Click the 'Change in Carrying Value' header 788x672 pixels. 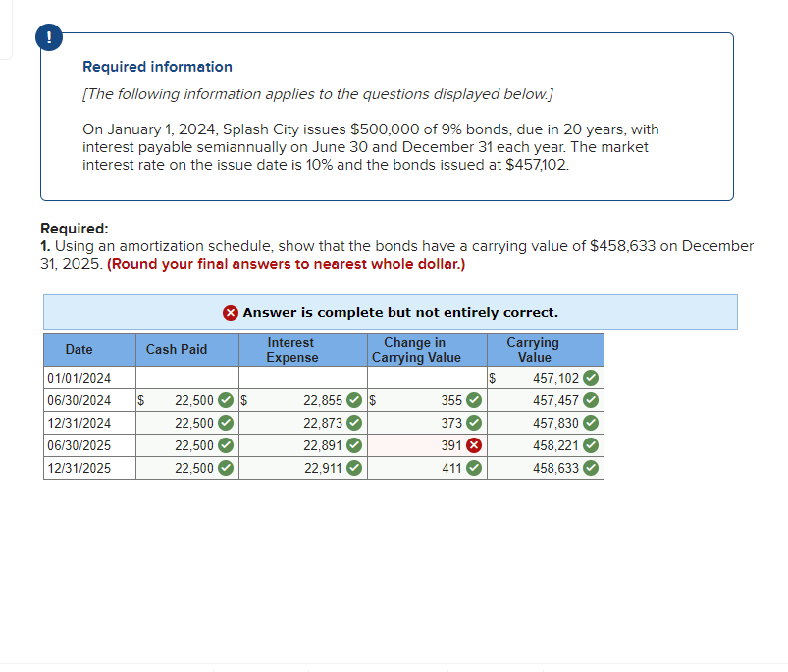(x=427, y=349)
